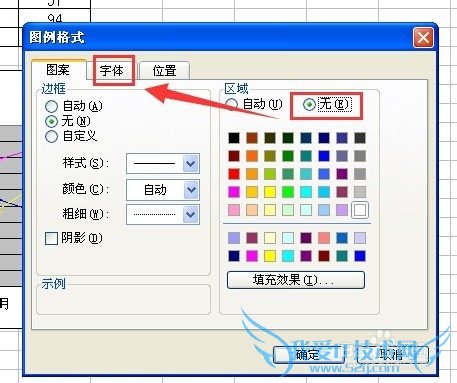The width and height of the screenshot is (457, 383).
Task: Select 自动(A) border radio button
Action: [51, 106]
